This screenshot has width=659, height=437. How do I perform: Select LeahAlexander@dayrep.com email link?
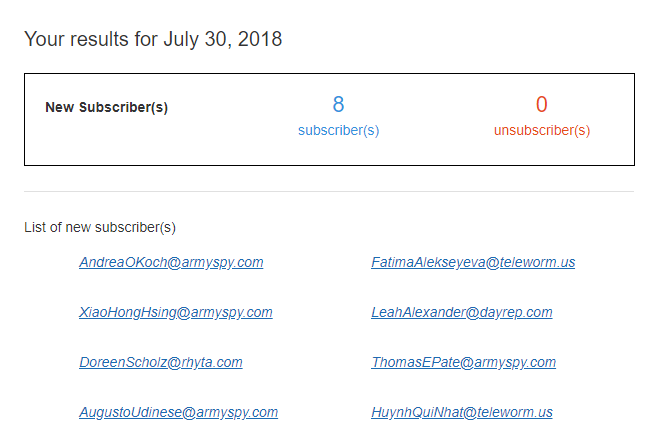click(461, 313)
